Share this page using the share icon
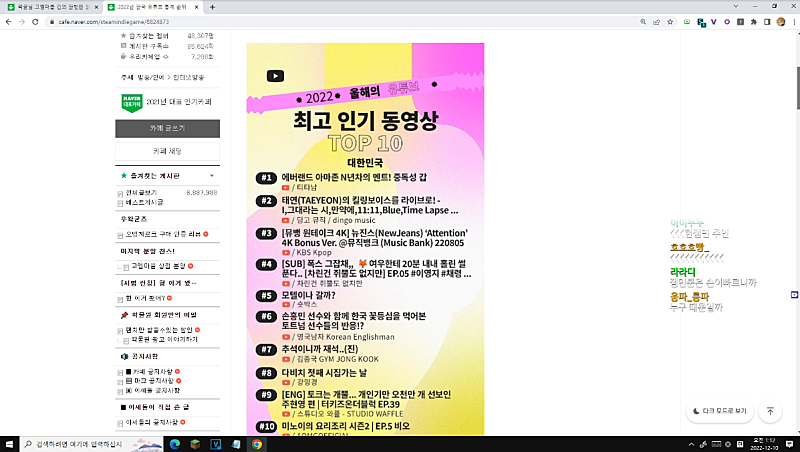Image resolution: width=800 pixels, height=452 pixels. (657, 22)
